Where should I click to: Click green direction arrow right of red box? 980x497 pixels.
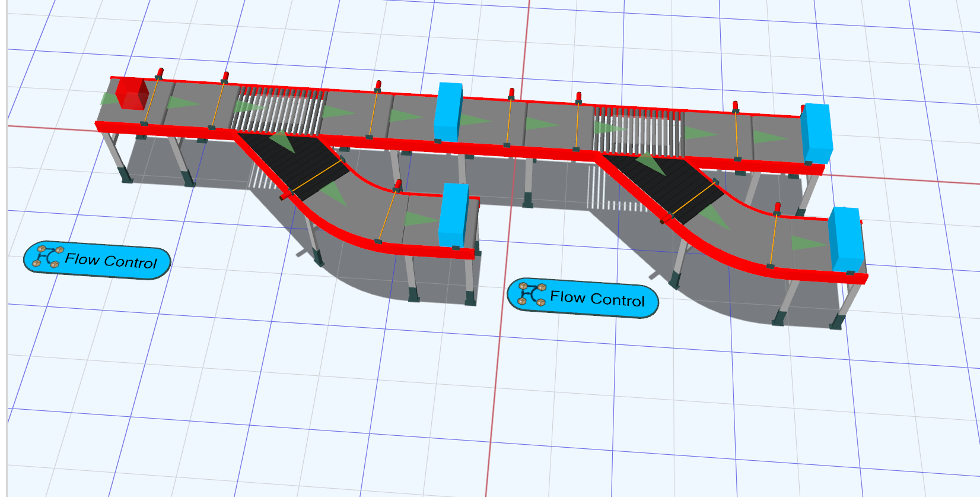tap(181, 103)
